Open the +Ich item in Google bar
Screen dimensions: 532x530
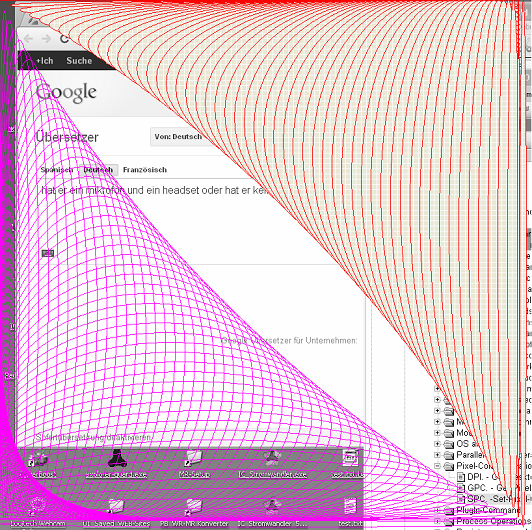click(x=44, y=61)
